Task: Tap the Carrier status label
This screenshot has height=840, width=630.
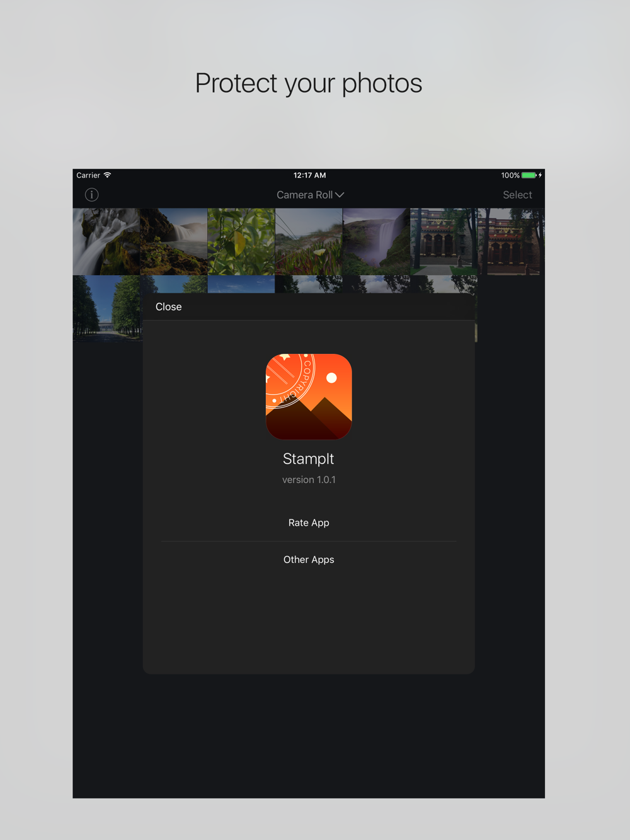Action: (88, 175)
